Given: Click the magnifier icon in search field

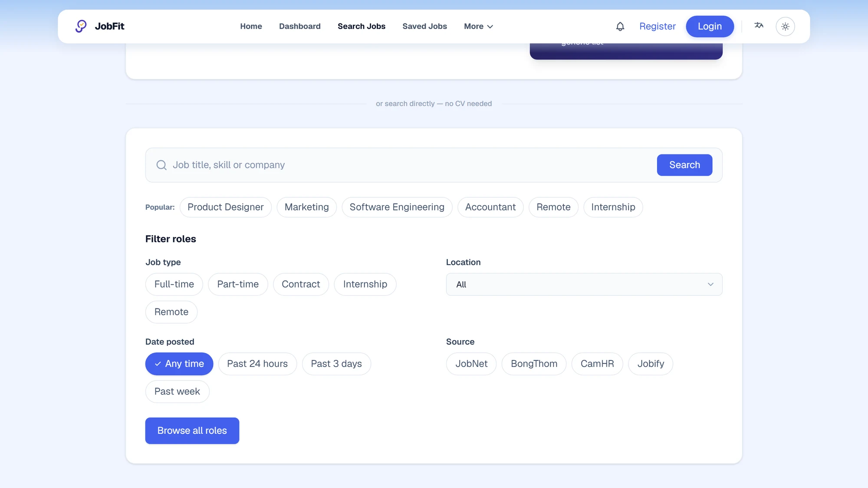Looking at the screenshot, I should pyautogui.click(x=161, y=165).
